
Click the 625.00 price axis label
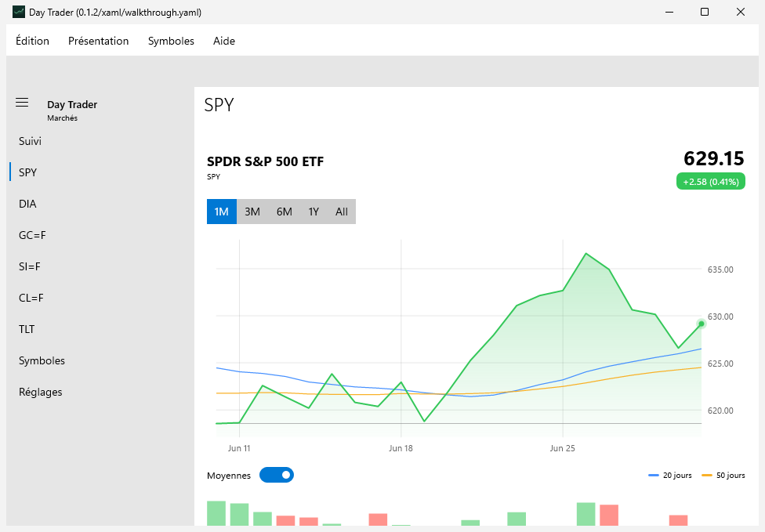pos(720,364)
